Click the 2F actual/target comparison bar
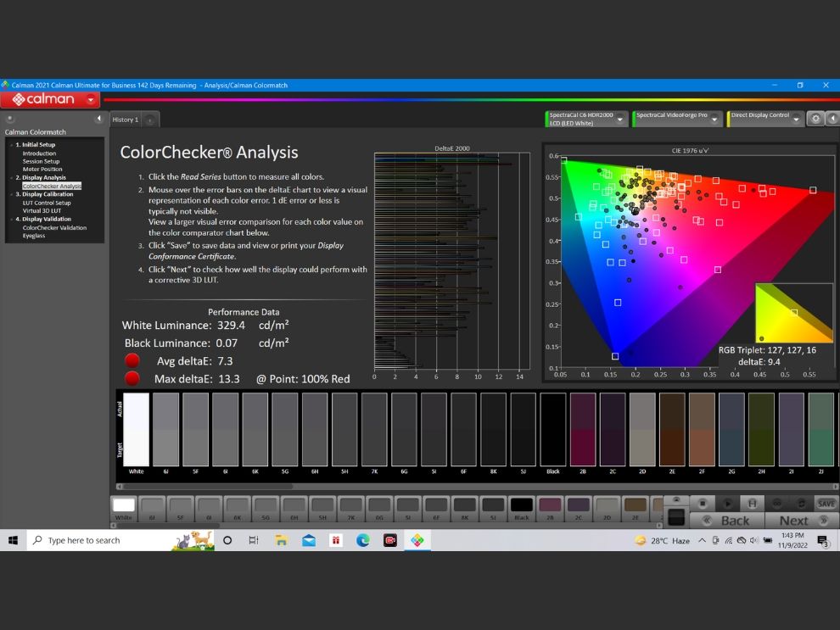The width and height of the screenshot is (840, 630). 702,429
